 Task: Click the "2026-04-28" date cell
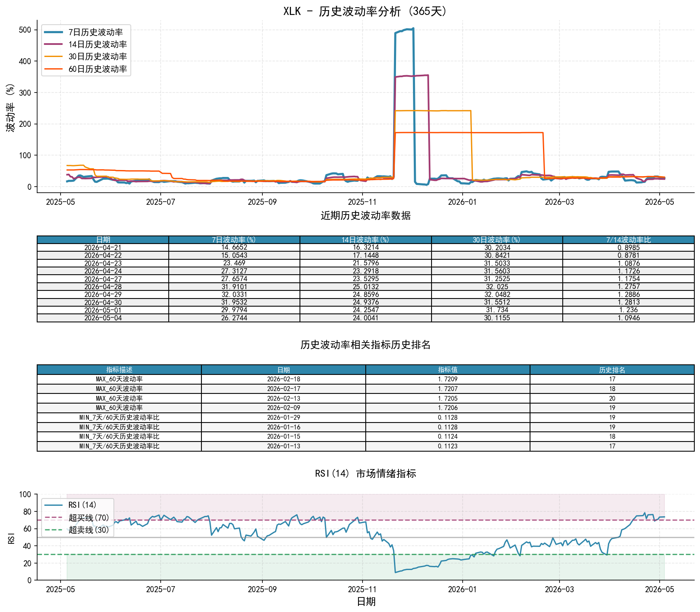(x=103, y=287)
